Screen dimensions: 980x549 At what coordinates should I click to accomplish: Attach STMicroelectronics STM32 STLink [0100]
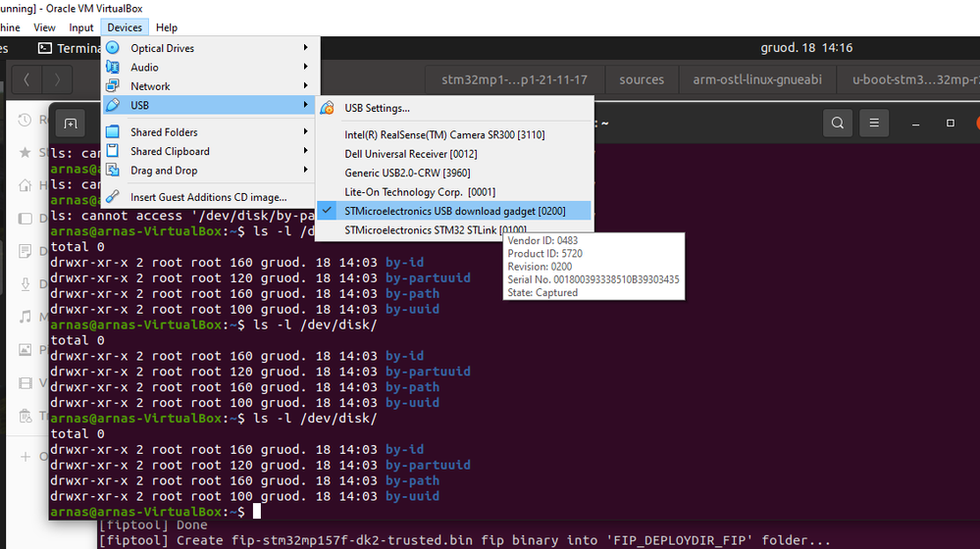click(454, 229)
